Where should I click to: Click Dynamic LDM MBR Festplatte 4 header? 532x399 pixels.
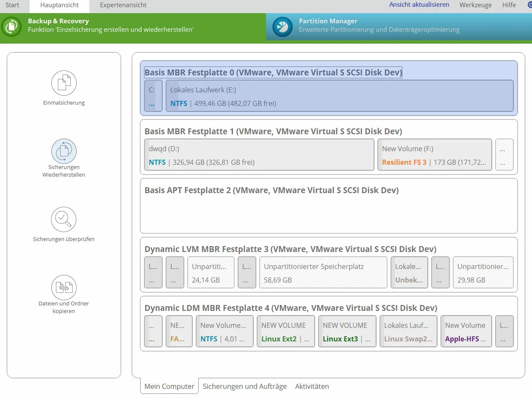pyautogui.click(x=291, y=308)
